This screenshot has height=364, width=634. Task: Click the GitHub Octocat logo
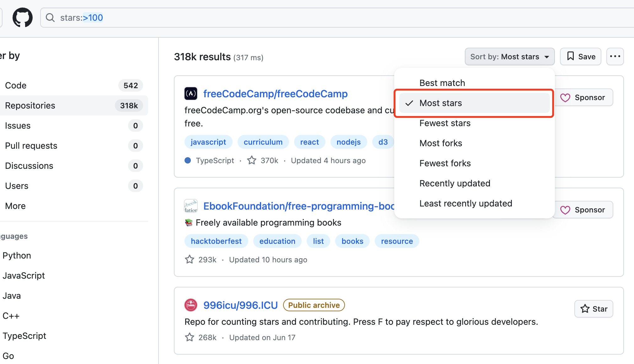coord(22,18)
